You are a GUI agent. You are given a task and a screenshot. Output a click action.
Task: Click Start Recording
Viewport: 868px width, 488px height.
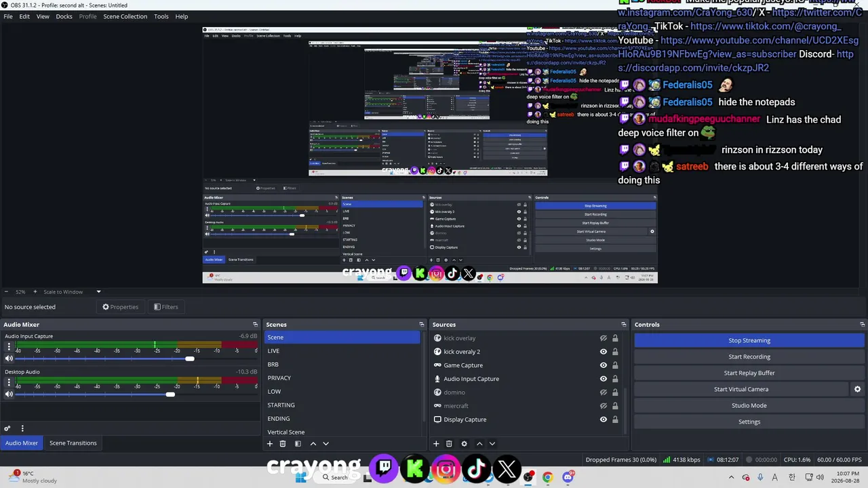point(749,357)
